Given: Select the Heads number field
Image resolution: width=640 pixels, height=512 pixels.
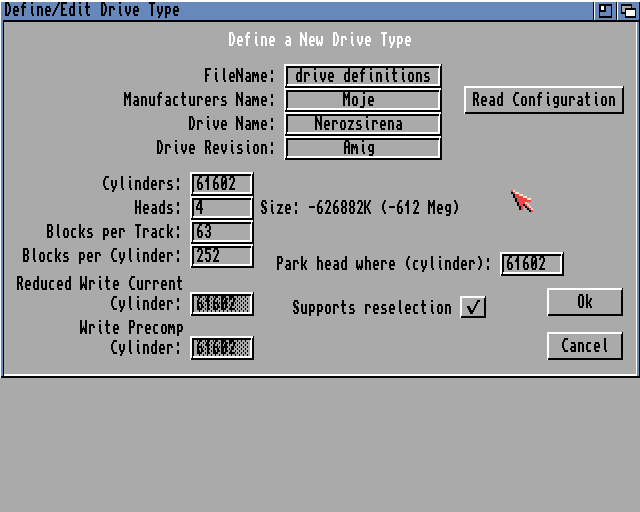Looking at the screenshot, I should (x=222, y=208).
